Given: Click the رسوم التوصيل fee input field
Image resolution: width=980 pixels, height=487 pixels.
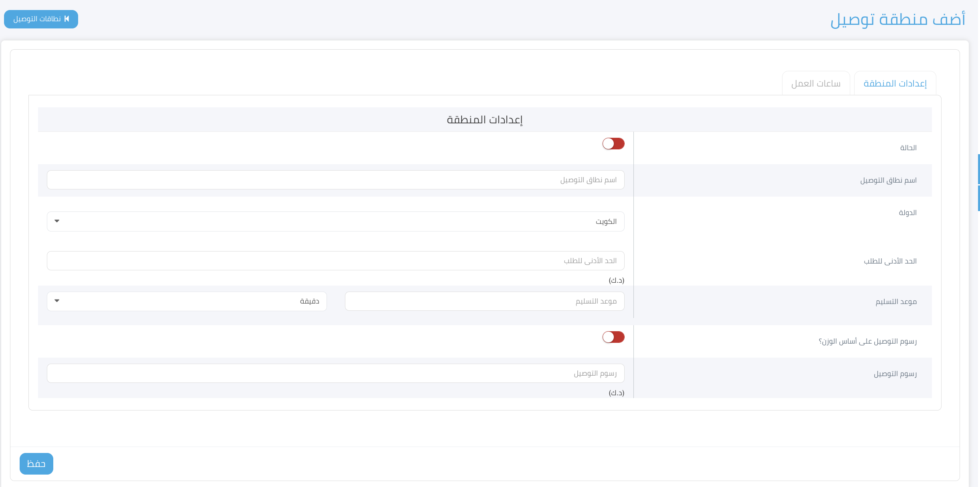Looking at the screenshot, I should coord(335,373).
